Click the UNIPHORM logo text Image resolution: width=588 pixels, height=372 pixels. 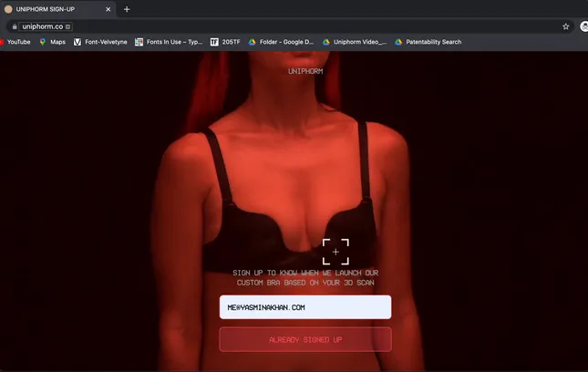point(305,71)
